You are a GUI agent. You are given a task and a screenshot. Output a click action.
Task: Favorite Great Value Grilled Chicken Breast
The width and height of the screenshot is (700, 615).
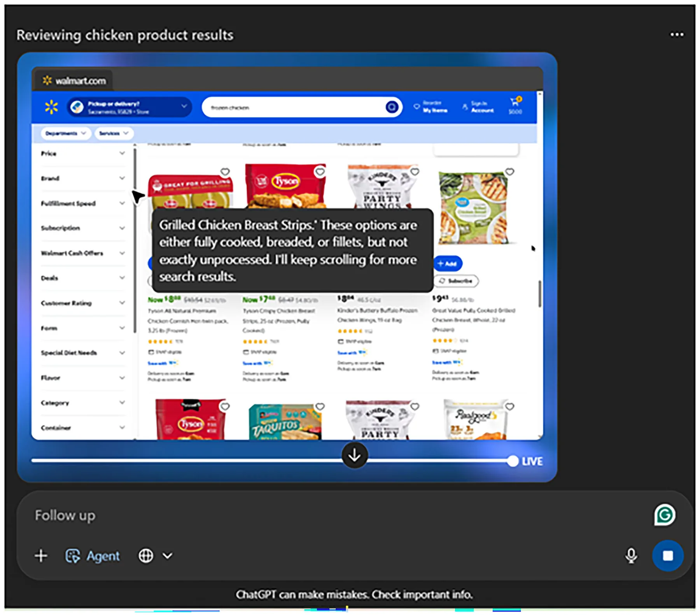(509, 172)
